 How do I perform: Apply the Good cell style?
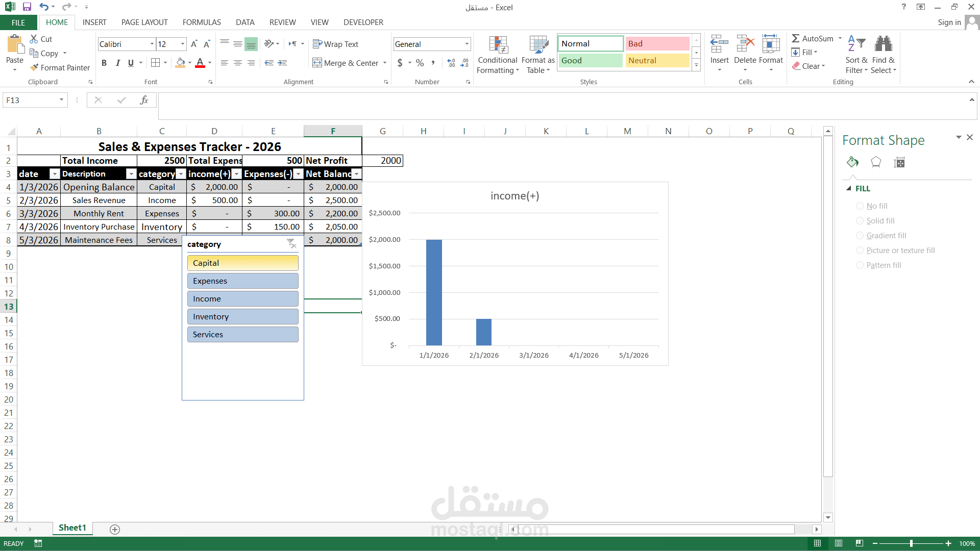[591, 61]
